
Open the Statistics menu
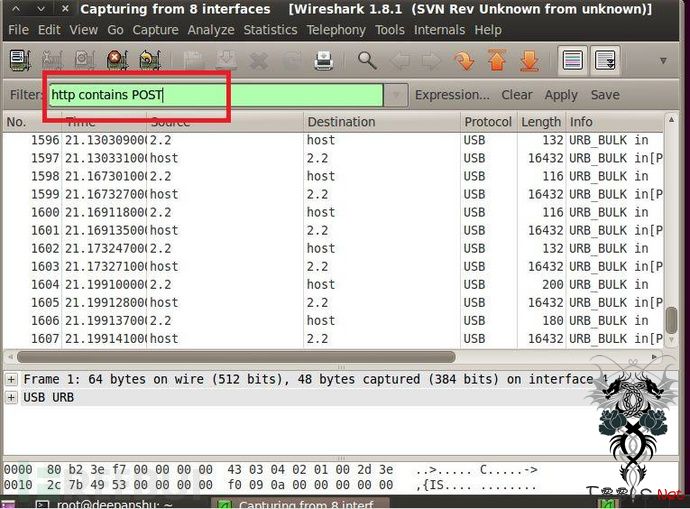point(270,30)
